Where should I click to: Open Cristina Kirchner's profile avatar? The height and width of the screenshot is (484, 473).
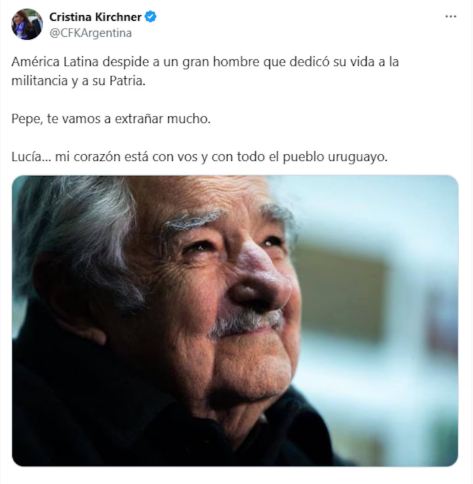tap(27, 24)
